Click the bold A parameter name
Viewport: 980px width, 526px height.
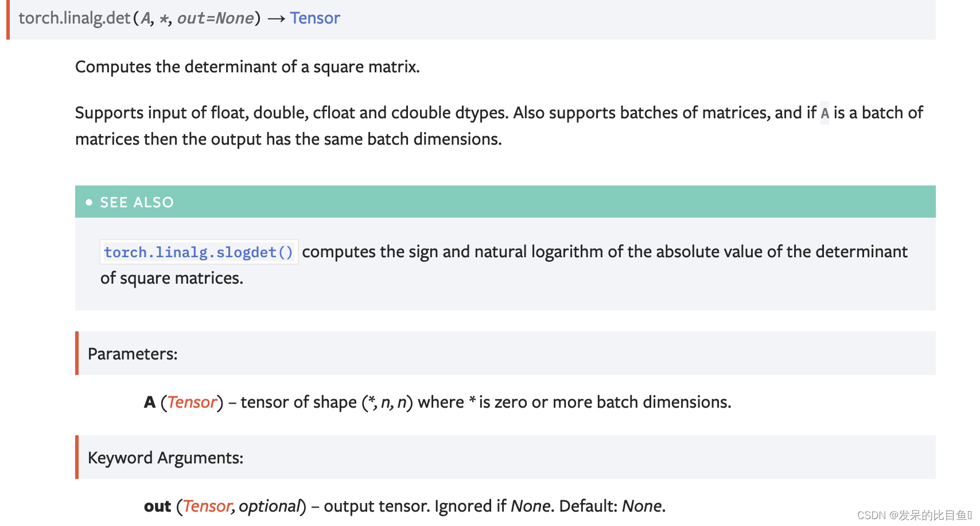[150, 402]
